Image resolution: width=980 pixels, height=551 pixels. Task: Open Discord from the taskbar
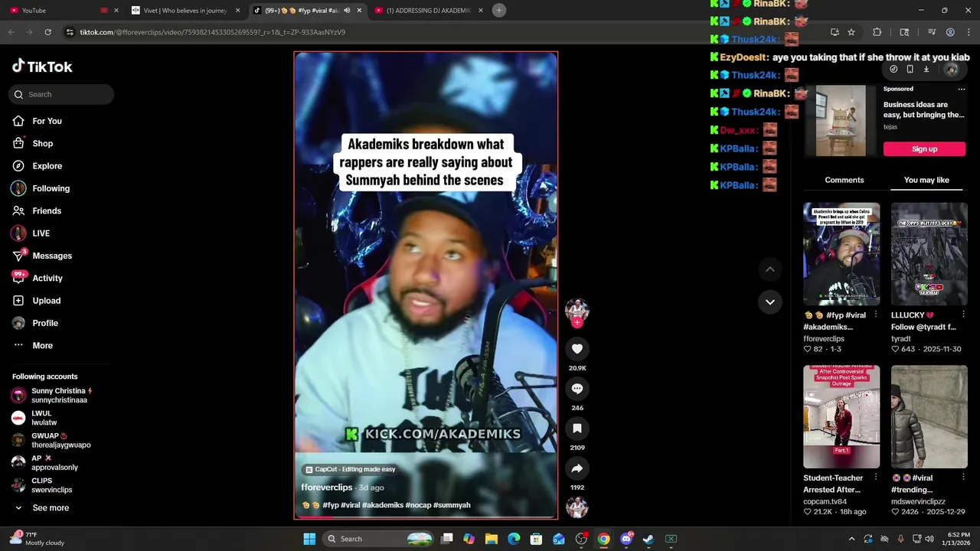[626, 539]
